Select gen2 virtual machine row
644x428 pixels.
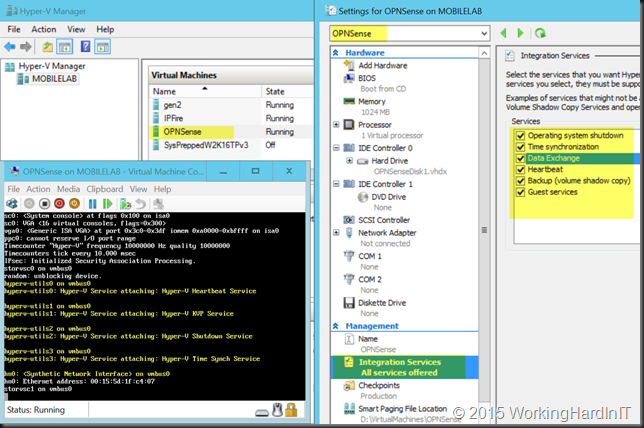232,105
